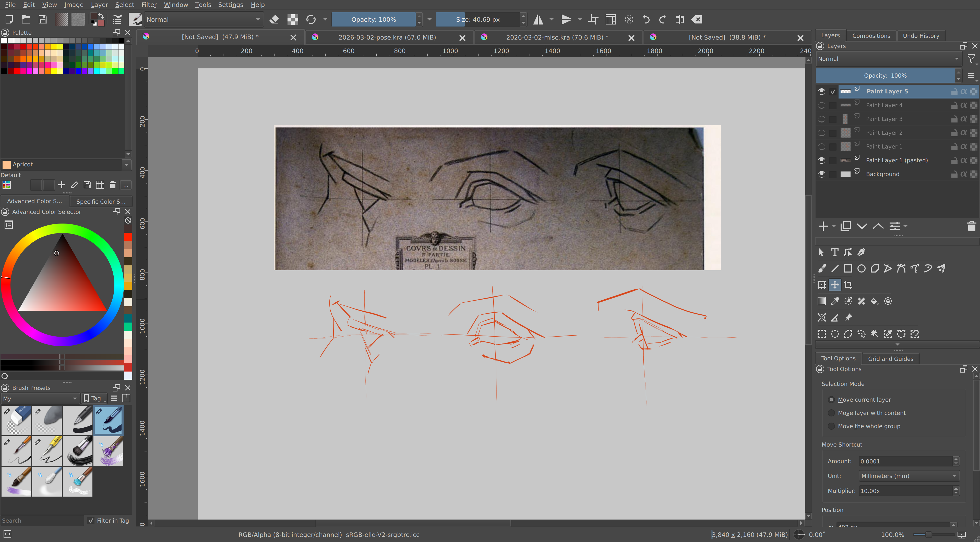
Task: Create a new document from the toolbar
Action: (9, 19)
